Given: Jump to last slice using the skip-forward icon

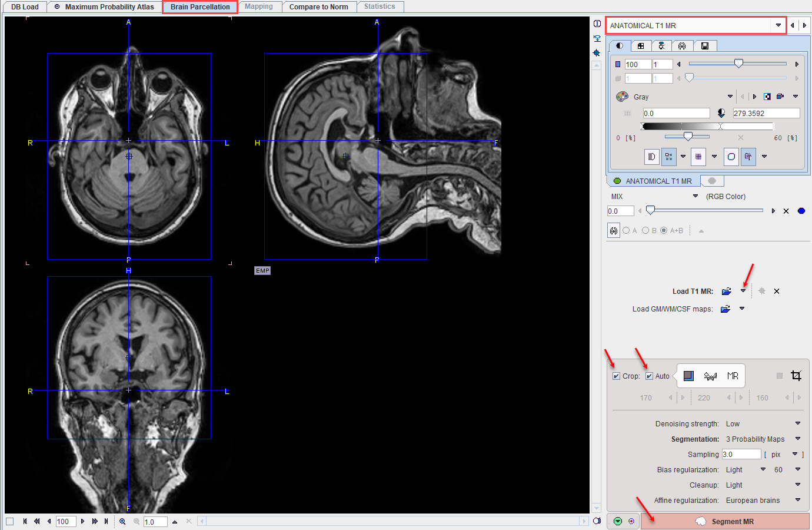Looking at the screenshot, I should pyautogui.click(x=106, y=521).
